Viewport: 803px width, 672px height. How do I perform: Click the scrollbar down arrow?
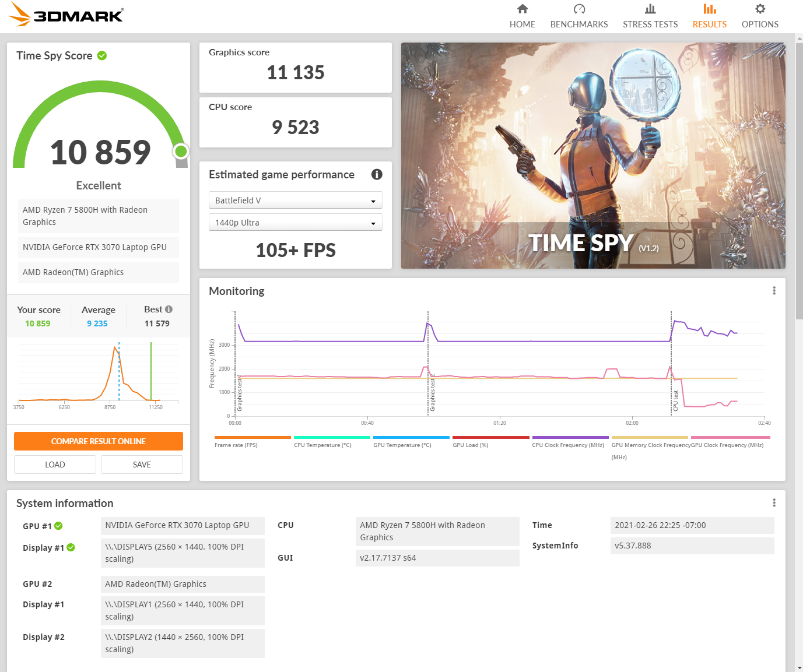799,667
